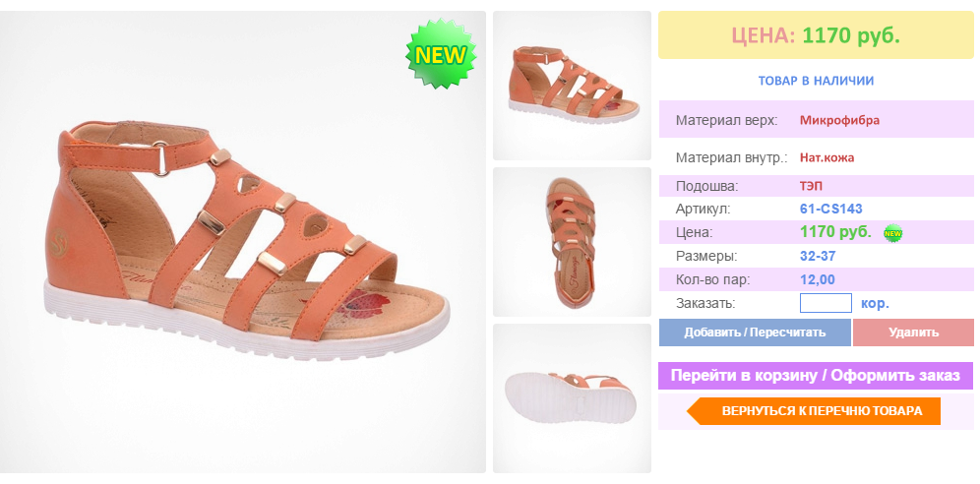
Task: Click the size range 32-37 value
Action: (818, 256)
